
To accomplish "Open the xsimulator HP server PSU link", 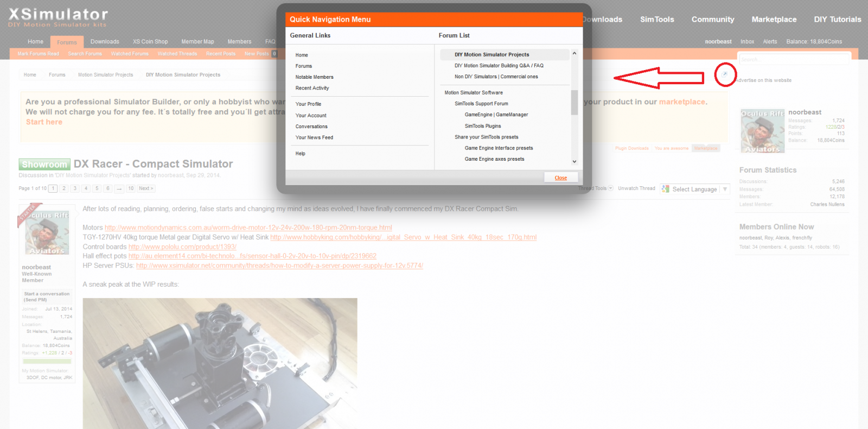I will pyautogui.click(x=279, y=266).
